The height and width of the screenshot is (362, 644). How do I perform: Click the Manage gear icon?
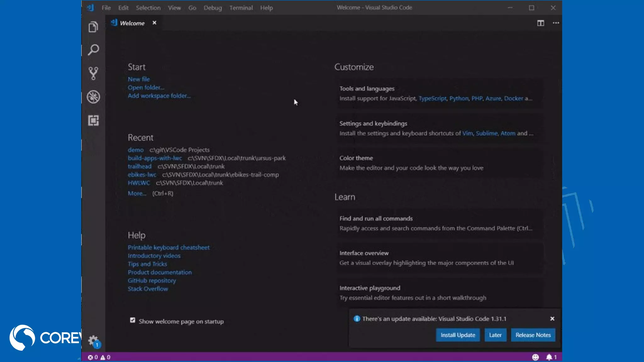pos(93,340)
